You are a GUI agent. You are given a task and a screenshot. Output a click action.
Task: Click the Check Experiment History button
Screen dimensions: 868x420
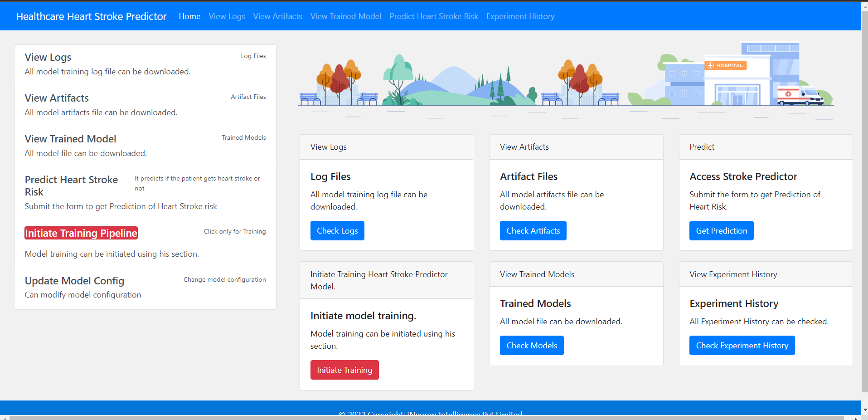tap(742, 345)
